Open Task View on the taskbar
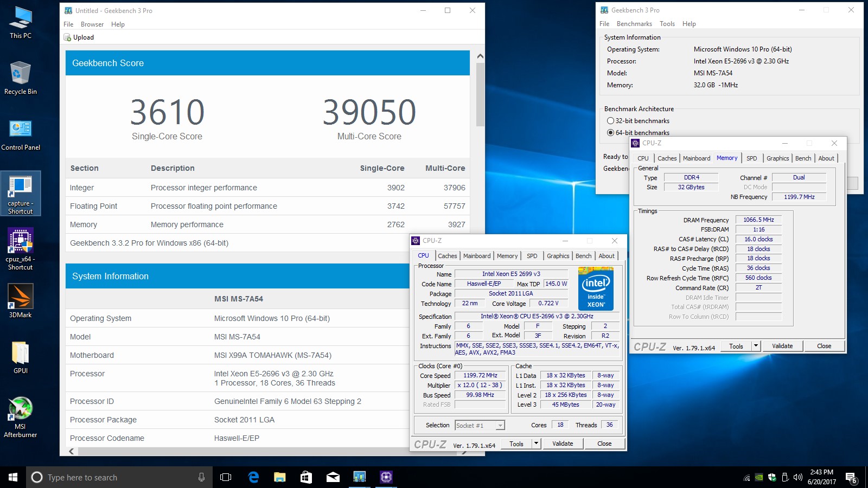The height and width of the screenshot is (488, 868). (x=226, y=477)
